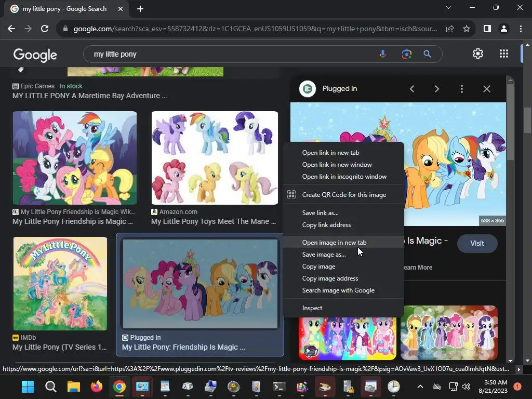
Task: Click 'My Little Pony: Friendship Is Magic ...' caption
Action: [183, 347]
